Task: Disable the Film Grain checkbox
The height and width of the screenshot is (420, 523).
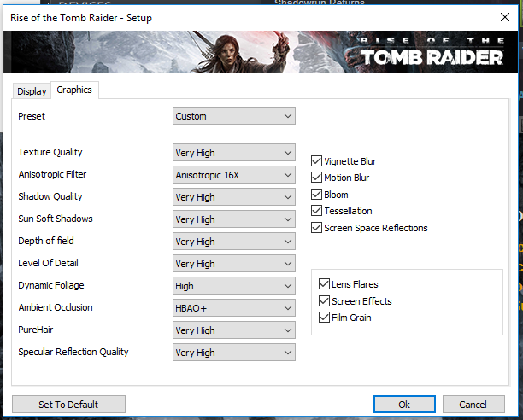Action: pos(324,318)
